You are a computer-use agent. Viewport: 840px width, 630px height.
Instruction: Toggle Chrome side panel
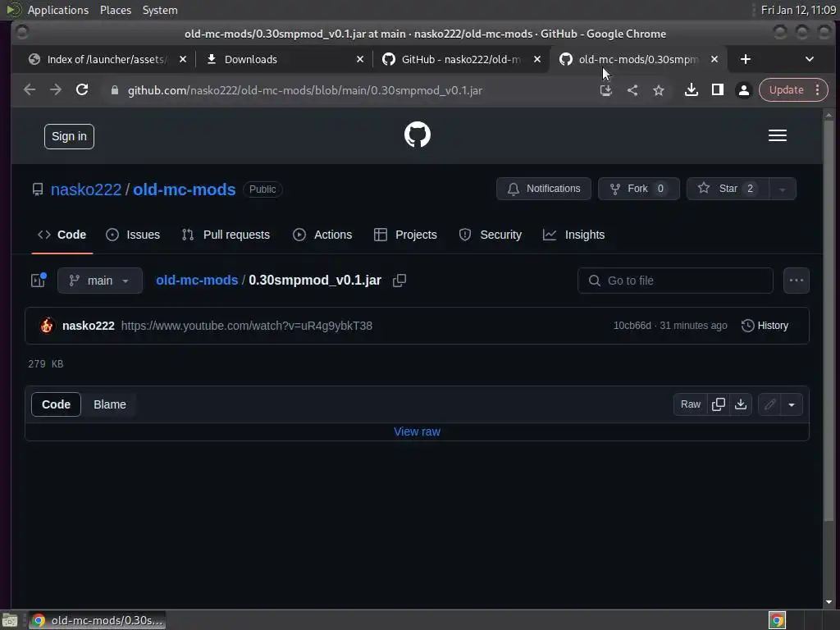717,90
